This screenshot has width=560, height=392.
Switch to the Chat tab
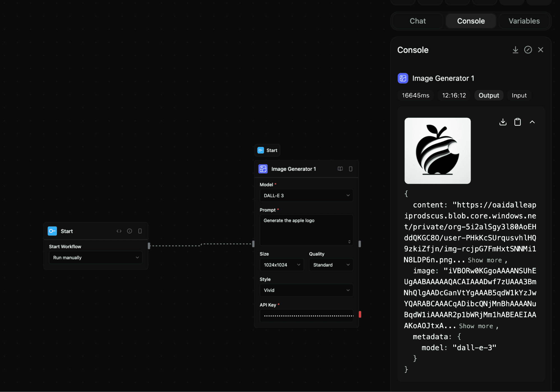click(x=417, y=21)
